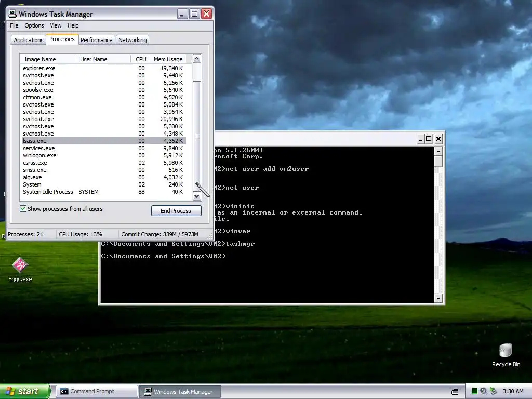Select the spoolsv.exe process row
Screen dimensions: 532x399
click(104, 90)
